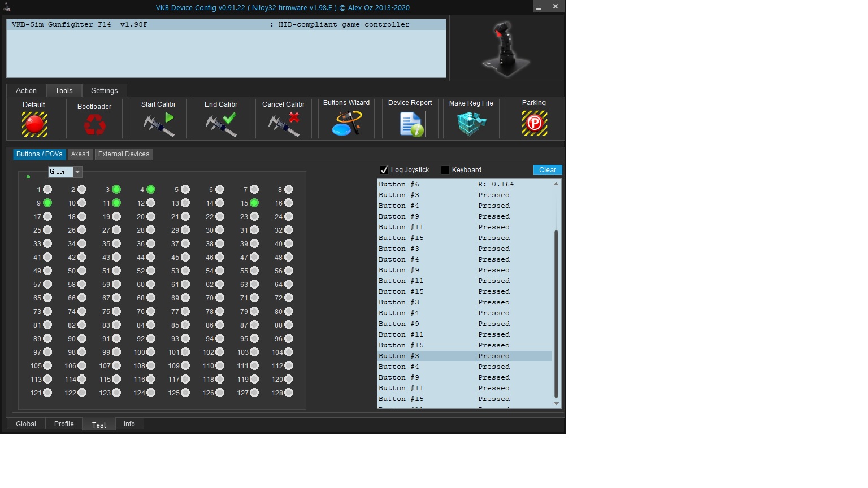Image resolution: width=868 pixels, height=488 pixels.
Task: Select the Button #6 R: 0.164 log row
Action: 465,184
